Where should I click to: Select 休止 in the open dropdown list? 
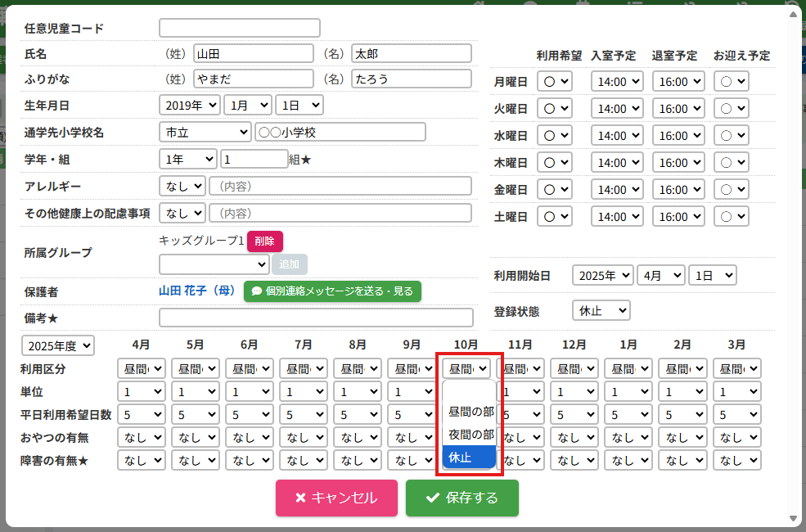469,457
